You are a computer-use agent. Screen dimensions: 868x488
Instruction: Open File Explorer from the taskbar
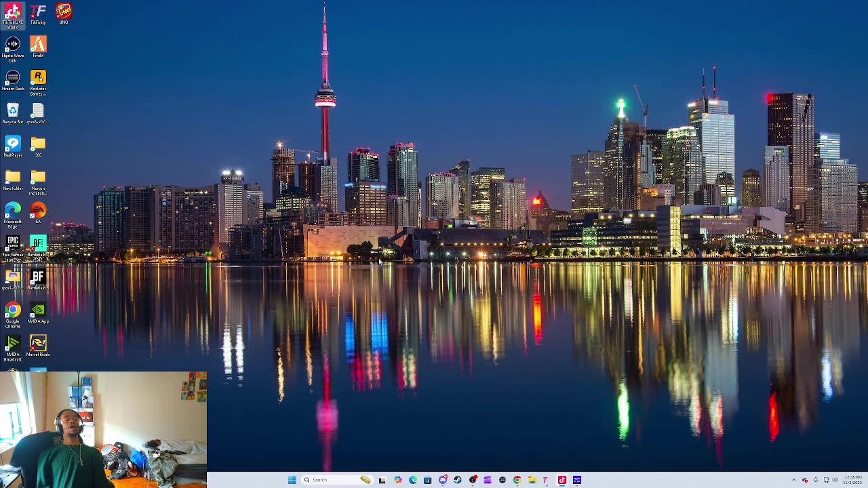[x=532, y=480]
